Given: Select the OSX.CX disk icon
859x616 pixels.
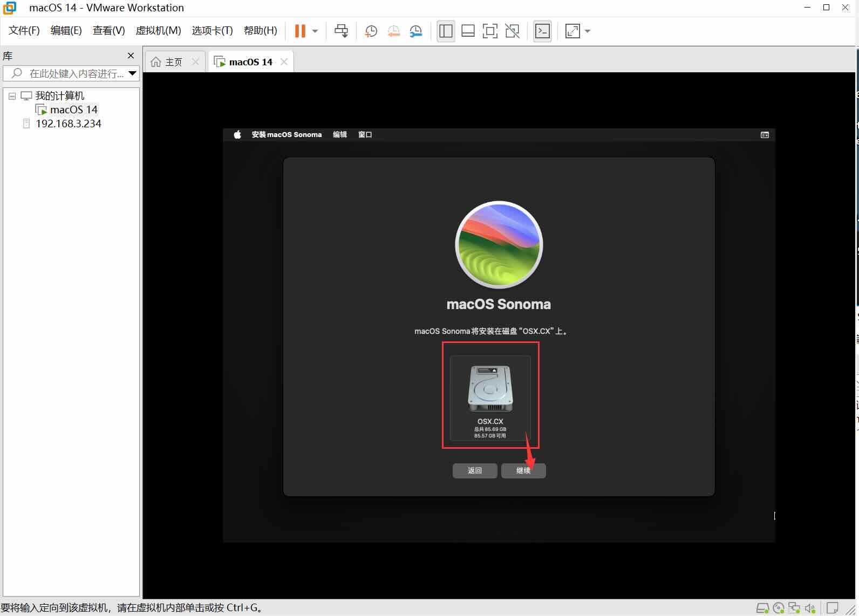Looking at the screenshot, I should tap(490, 389).
